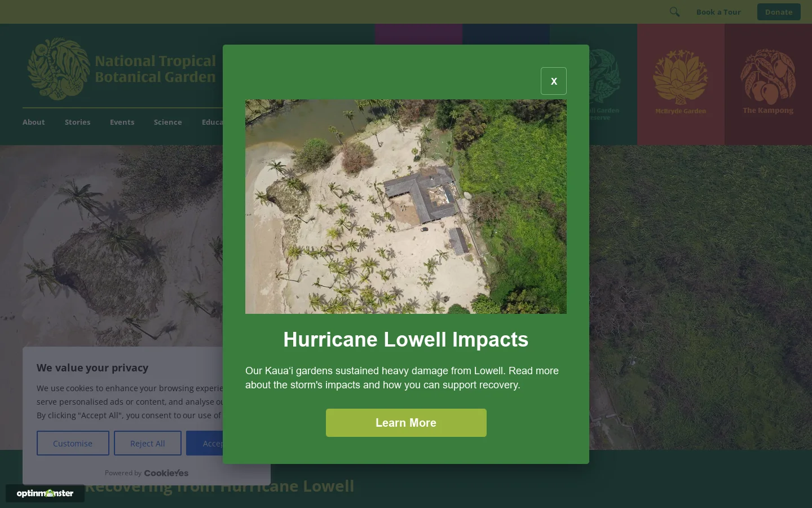Viewport: 812px width, 508px height.
Task: Click the OptinMonster badge
Action: point(45,493)
